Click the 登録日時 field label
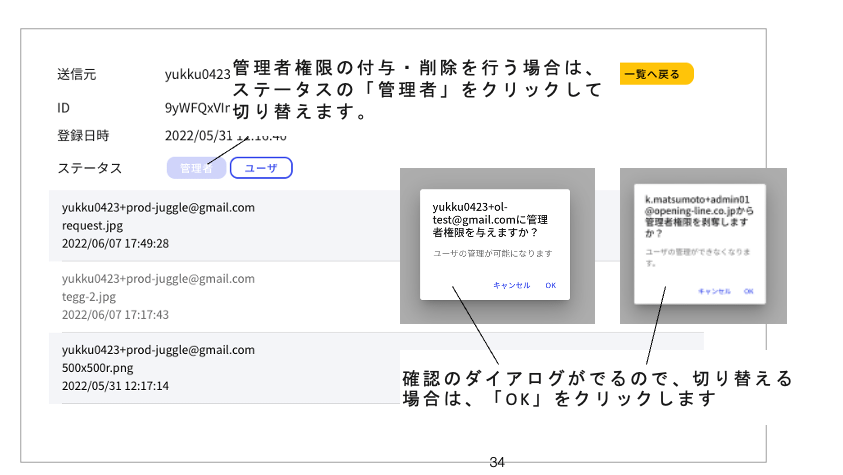 (x=83, y=135)
